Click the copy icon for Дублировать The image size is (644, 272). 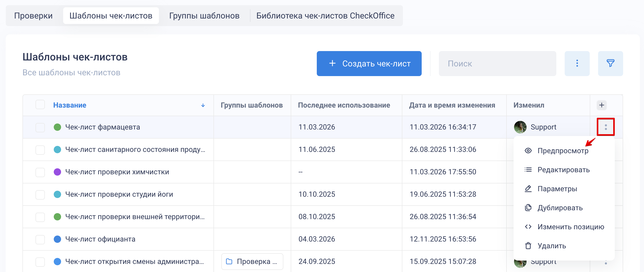528,208
